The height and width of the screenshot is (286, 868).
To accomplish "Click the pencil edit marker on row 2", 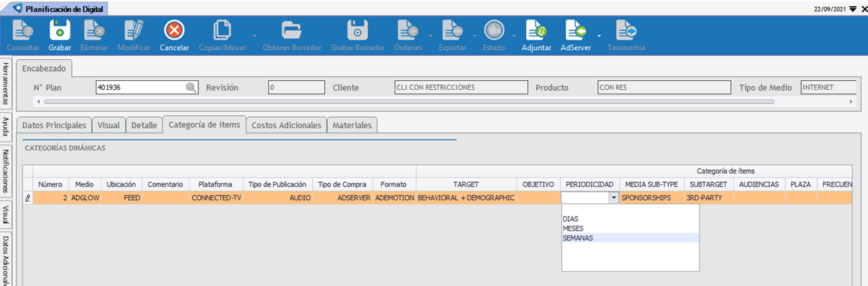I will click(28, 198).
